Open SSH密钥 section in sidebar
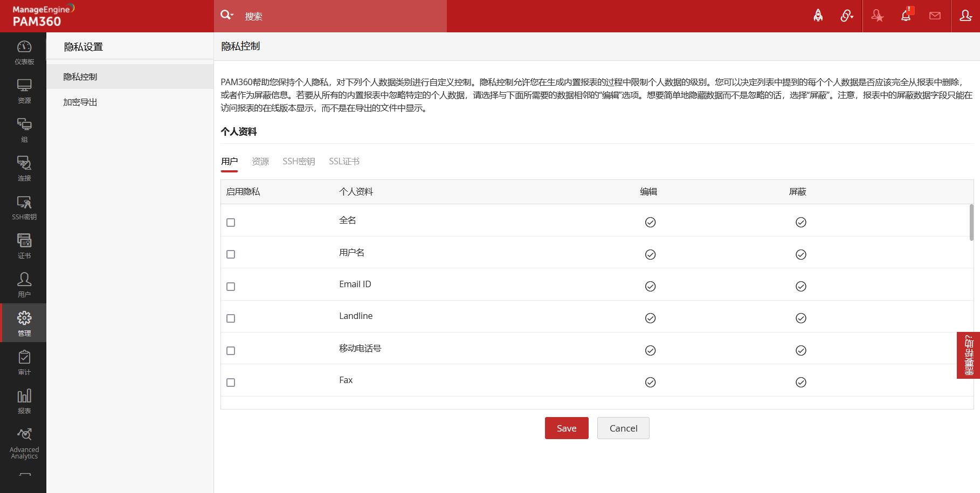Image resolution: width=980 pixels, height=493 pixels. (24, 207)
